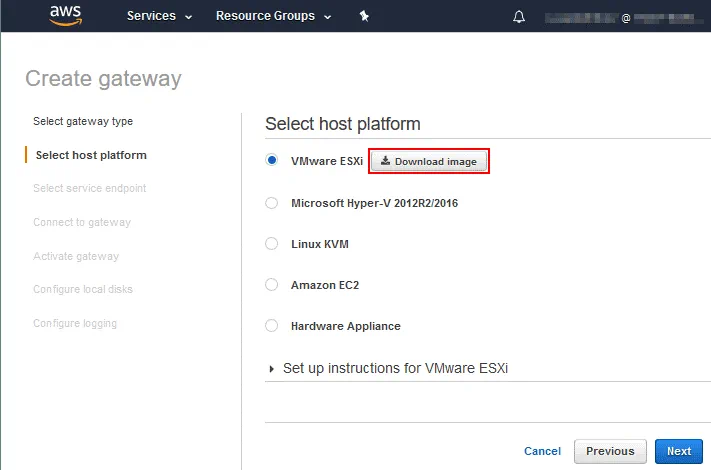
Task: Open the Services dropdown menu
Action: [x=159, y=16]
